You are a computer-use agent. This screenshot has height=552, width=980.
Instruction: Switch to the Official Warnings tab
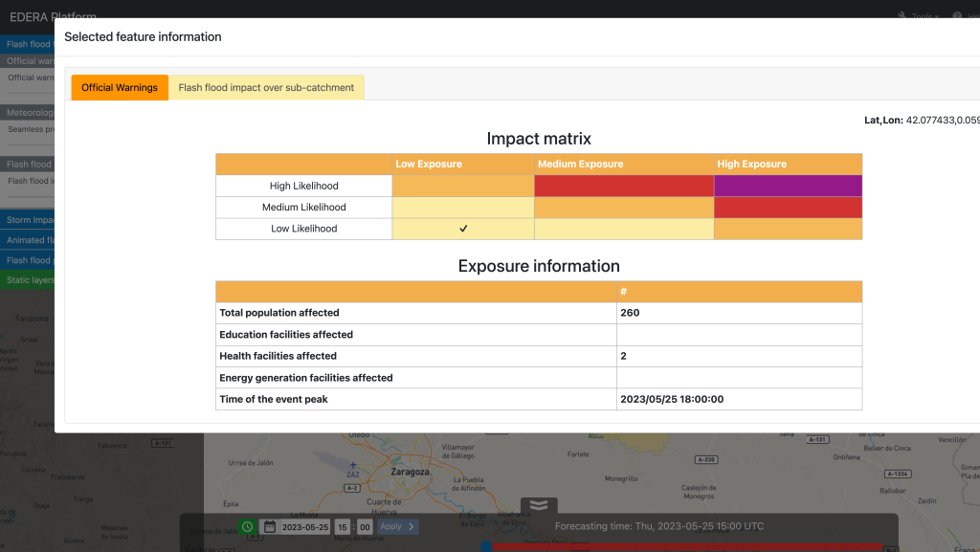pos(120,88)
